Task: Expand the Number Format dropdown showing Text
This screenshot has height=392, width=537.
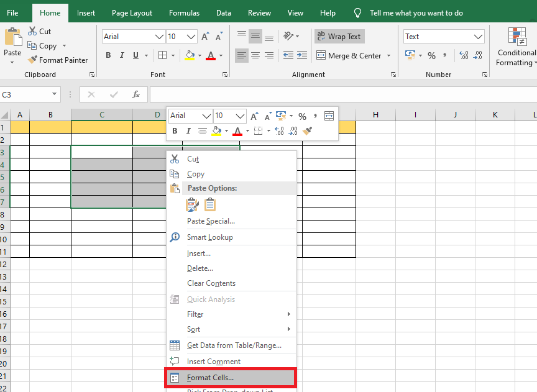Action: tap(477, 37)
